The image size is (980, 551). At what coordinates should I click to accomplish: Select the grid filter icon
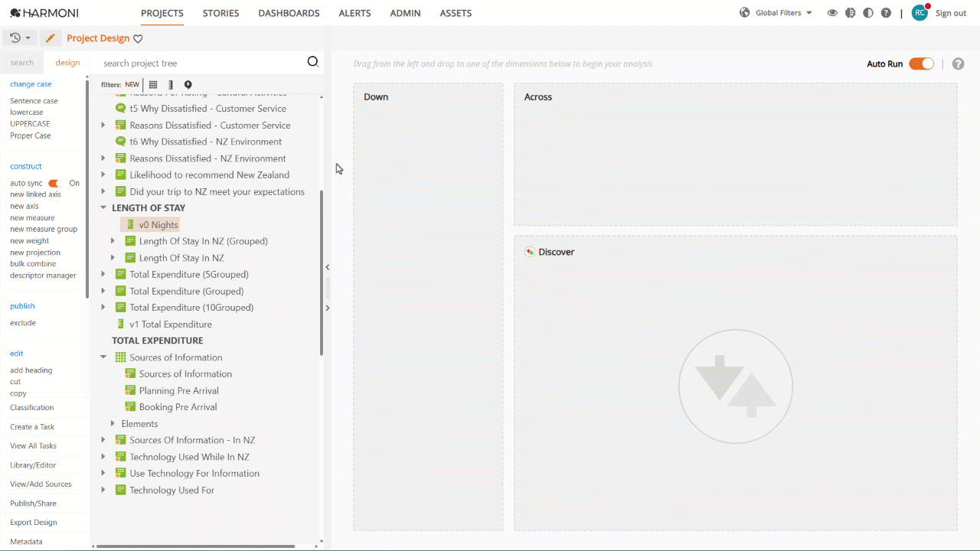point(153,85)
